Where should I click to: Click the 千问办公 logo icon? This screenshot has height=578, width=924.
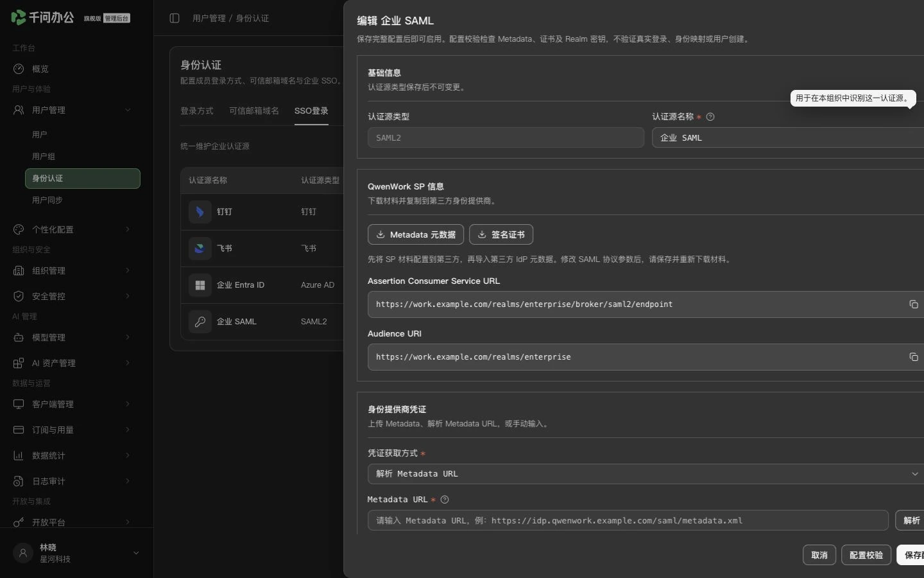(x=19, y=17)
